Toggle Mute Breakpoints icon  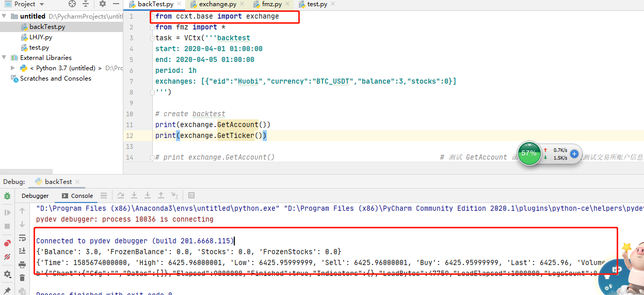point(7,257)
